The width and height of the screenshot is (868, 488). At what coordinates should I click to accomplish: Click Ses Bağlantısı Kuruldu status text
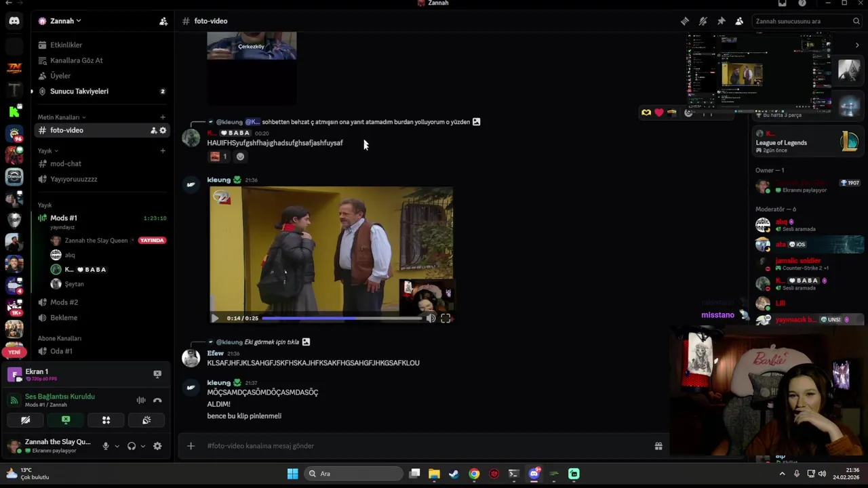[x=60, y=396]
